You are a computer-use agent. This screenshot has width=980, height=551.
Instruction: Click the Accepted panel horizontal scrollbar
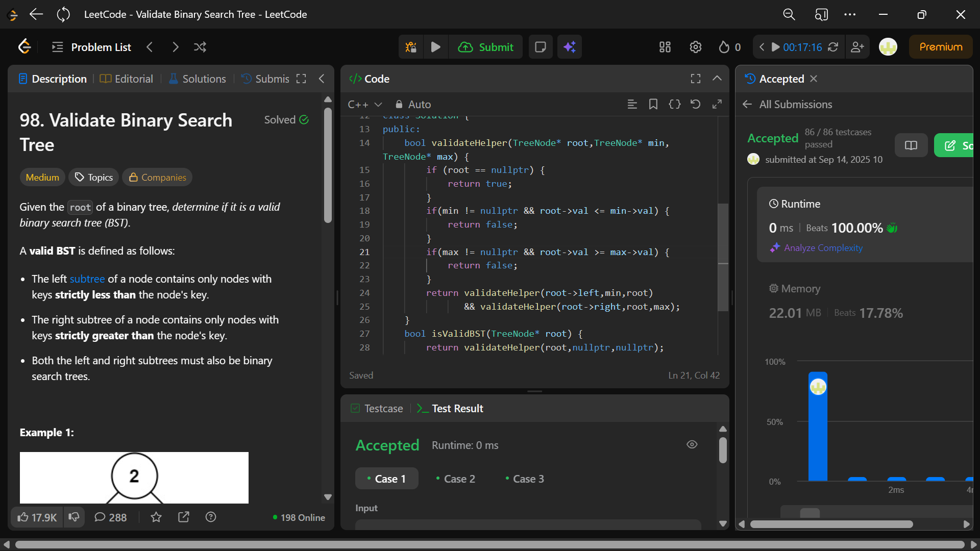coord(831,524)
